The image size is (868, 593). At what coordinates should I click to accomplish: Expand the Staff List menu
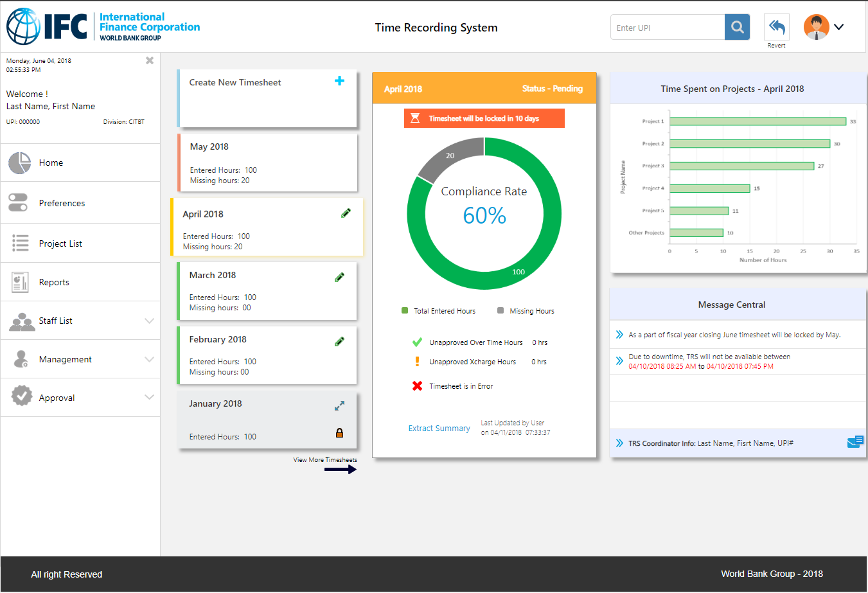[149, 321]
